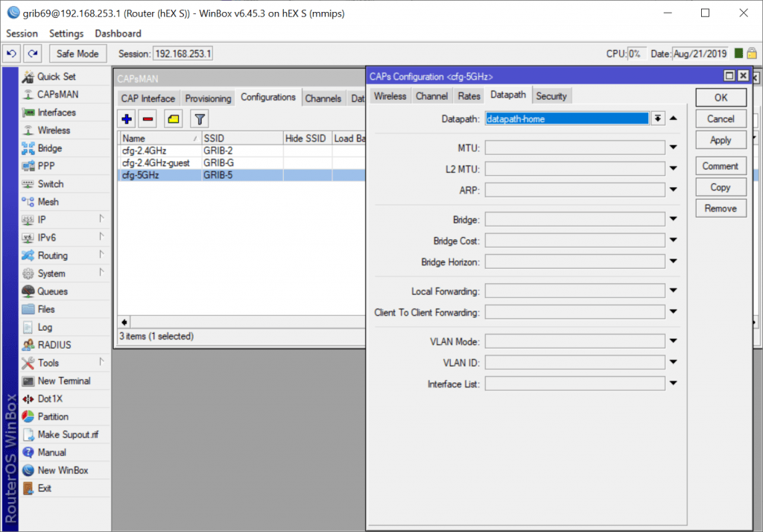Expand the Bridge Cost field
Image resolution: width=763 pixels, height=532 pixels.
674,240
